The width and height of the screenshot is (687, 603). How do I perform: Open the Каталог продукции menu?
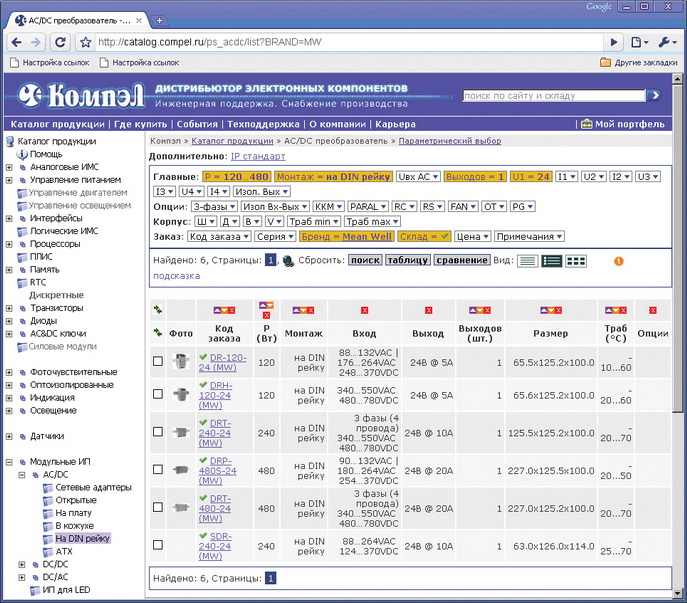[x=57, y=124]
